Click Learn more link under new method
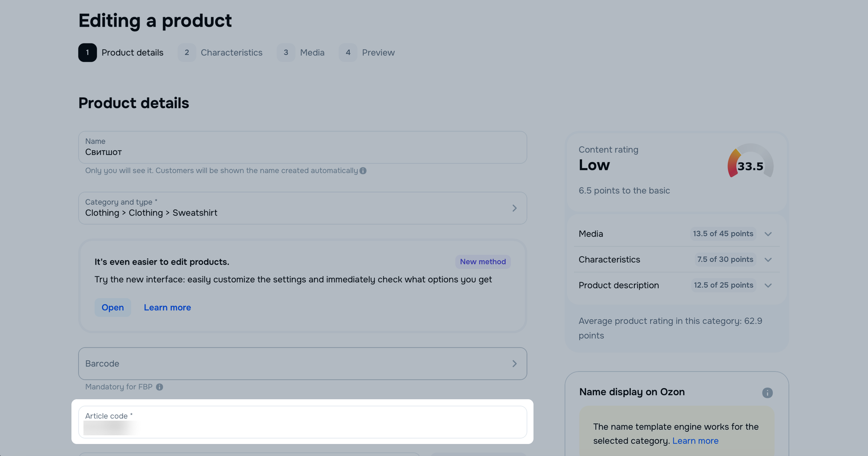 tap(167, 307)
